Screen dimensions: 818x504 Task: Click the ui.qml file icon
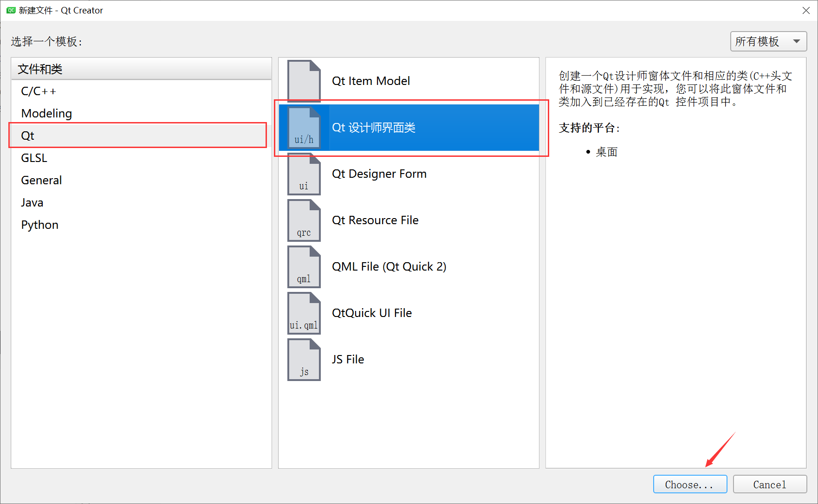(x=304, y=313)
